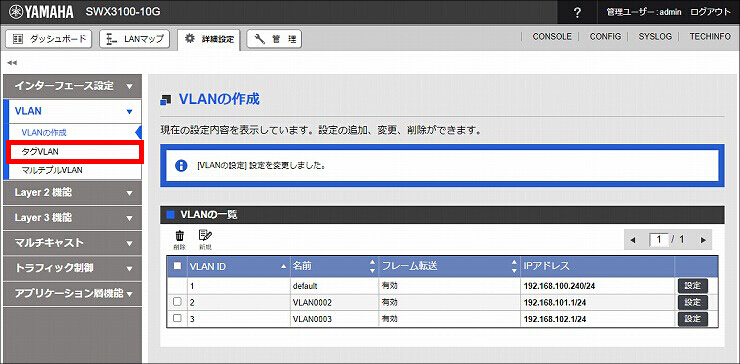Expand Layer 3 機能 section
This screenshot has width=740, height=364.
point(72,218)
